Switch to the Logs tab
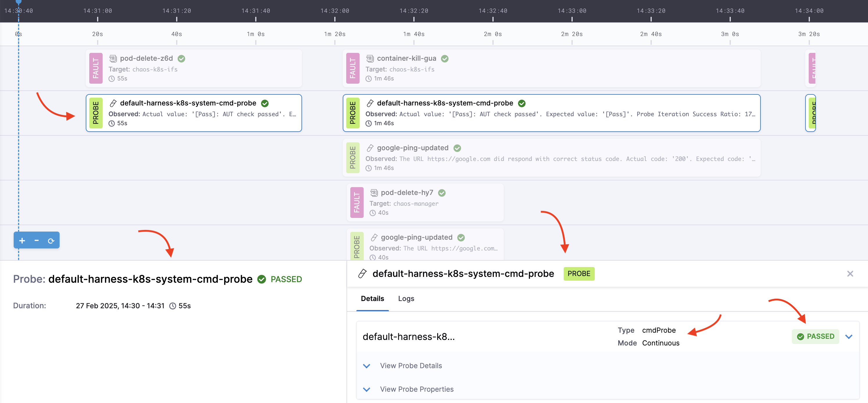The width and height of the screenshot is (868, 403). [406, 299]
